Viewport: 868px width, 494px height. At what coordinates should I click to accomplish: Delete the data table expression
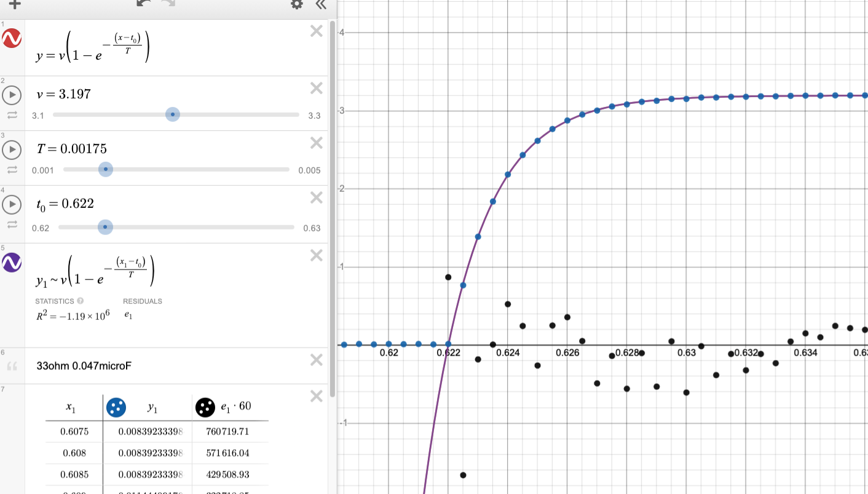click(x=317, y=396)
